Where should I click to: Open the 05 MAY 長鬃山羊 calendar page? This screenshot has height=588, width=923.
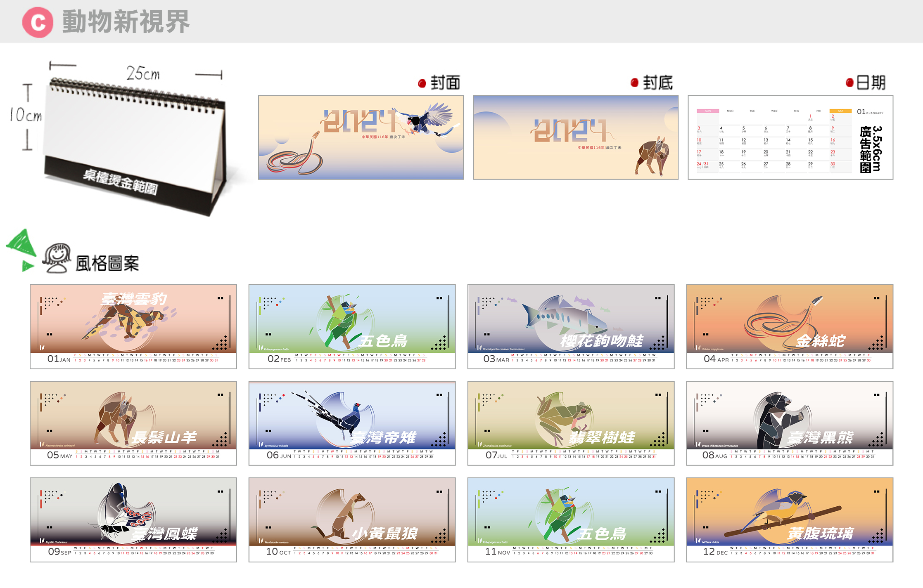(x=133, y=423)
